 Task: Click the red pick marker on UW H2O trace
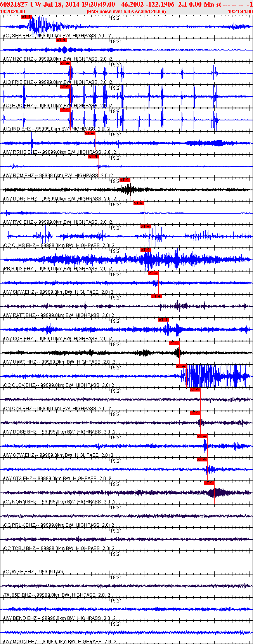click(x=61, y=40)
